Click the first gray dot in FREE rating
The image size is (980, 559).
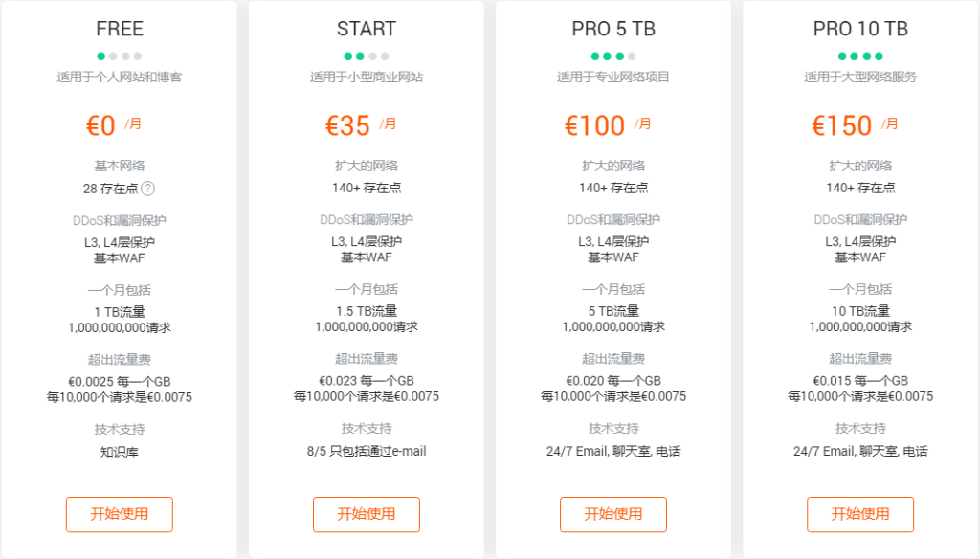[114, 56]
